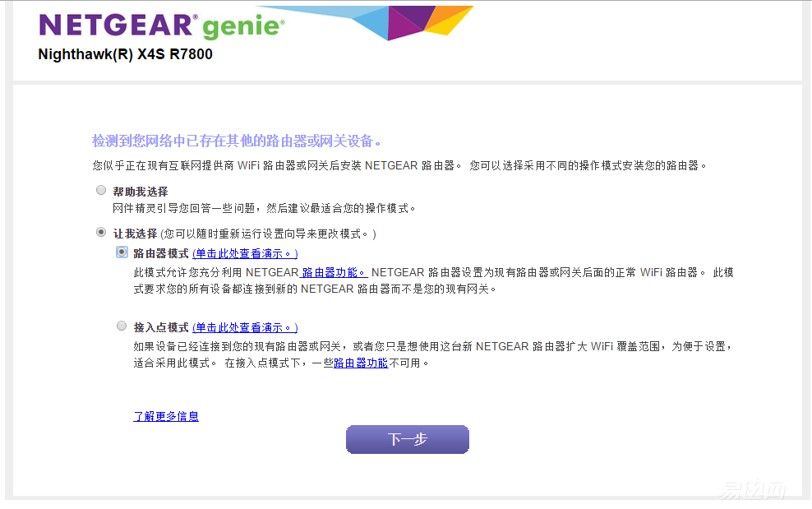The height and width of the screenshot is (509, 812).
Task: Click the 下一步 button
Action: point(408,440)
